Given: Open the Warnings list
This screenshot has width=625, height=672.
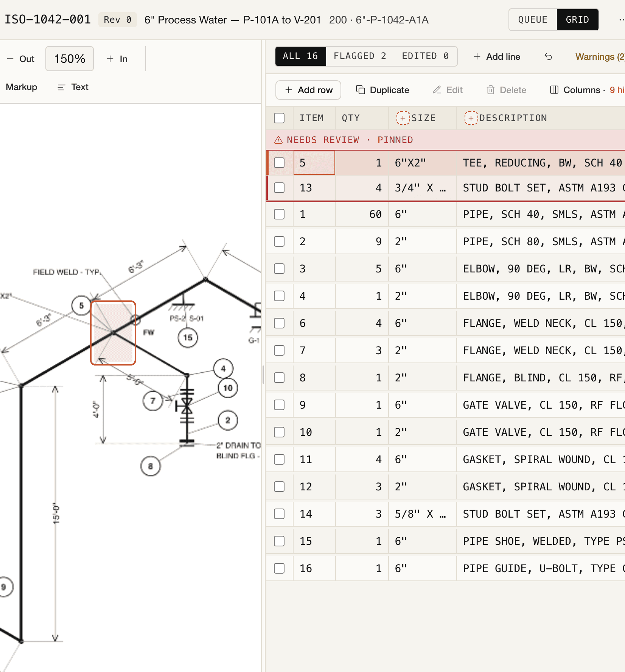Looking at the screenshot, I should pyautogui.click(x=600, y=57).
